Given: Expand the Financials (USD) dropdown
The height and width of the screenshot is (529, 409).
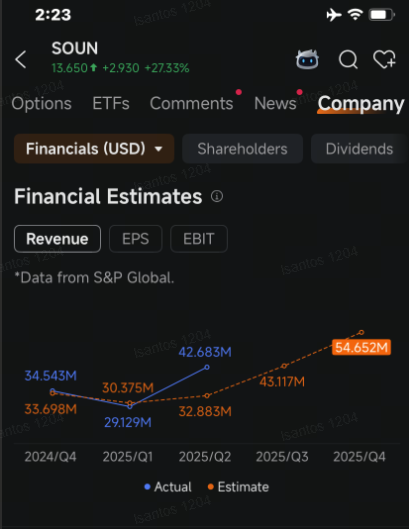Looking at the screenshot, I should [94, 149].
